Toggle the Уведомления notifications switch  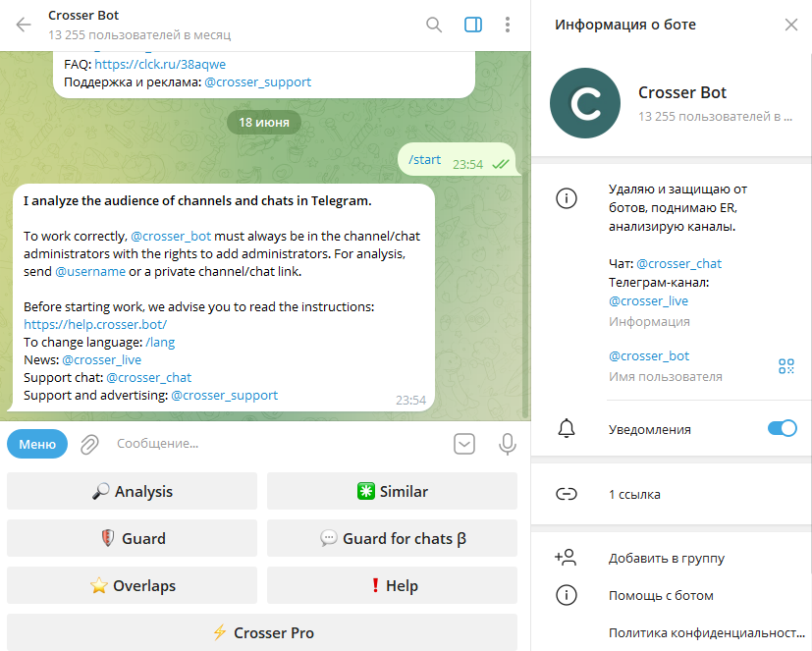click(782, 428)
